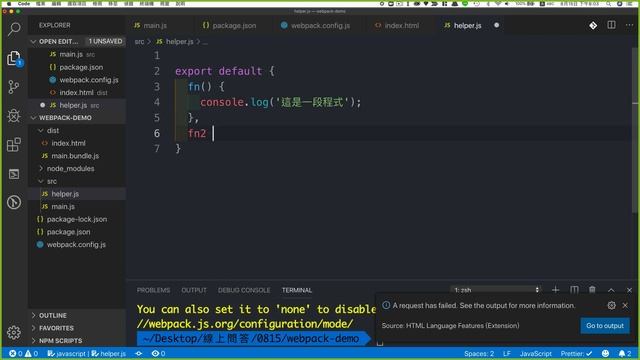Click the src breadcrumb in editor

(139, 42)
